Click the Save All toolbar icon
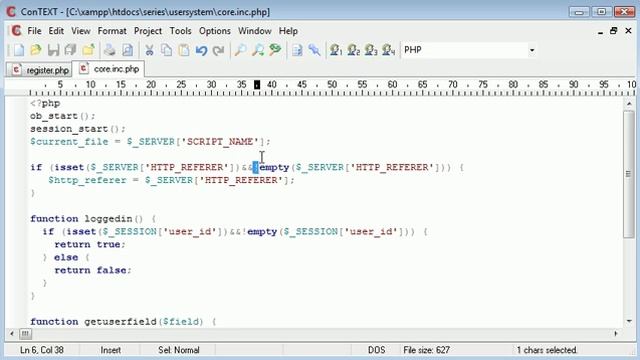 pos(71,50)
